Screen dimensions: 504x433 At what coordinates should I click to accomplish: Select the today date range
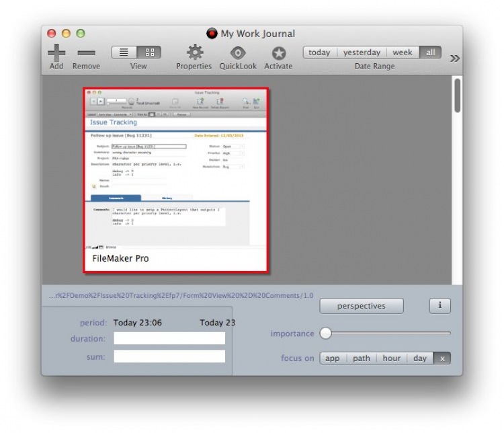319,52
